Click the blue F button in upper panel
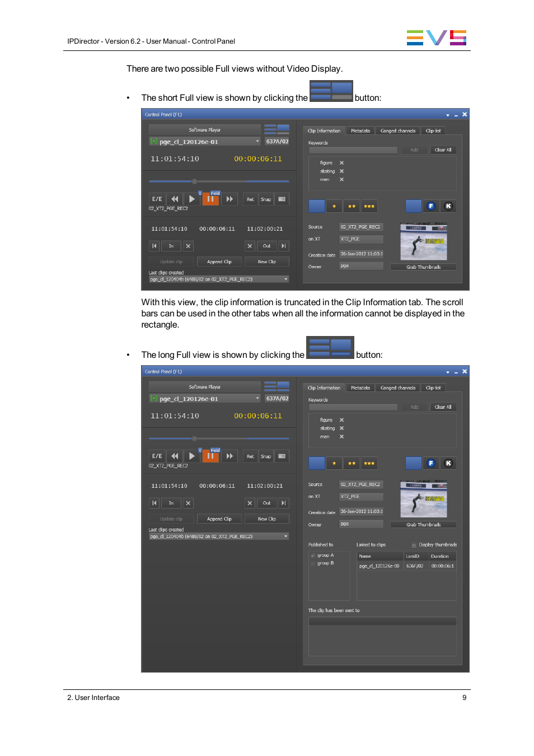The width and height of the screenshot is (534, 756). (x=431, y=206)
